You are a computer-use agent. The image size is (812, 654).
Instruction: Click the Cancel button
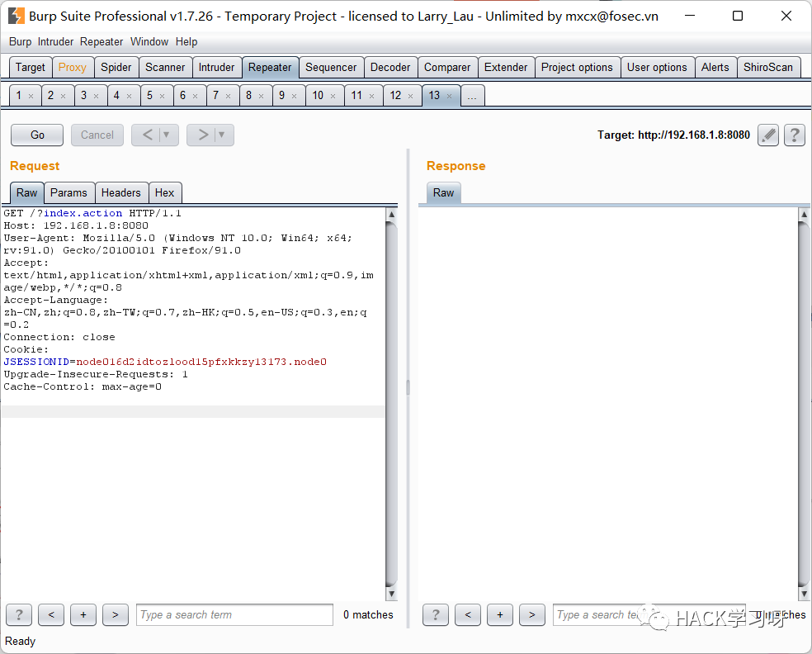[x=97, y=135]
